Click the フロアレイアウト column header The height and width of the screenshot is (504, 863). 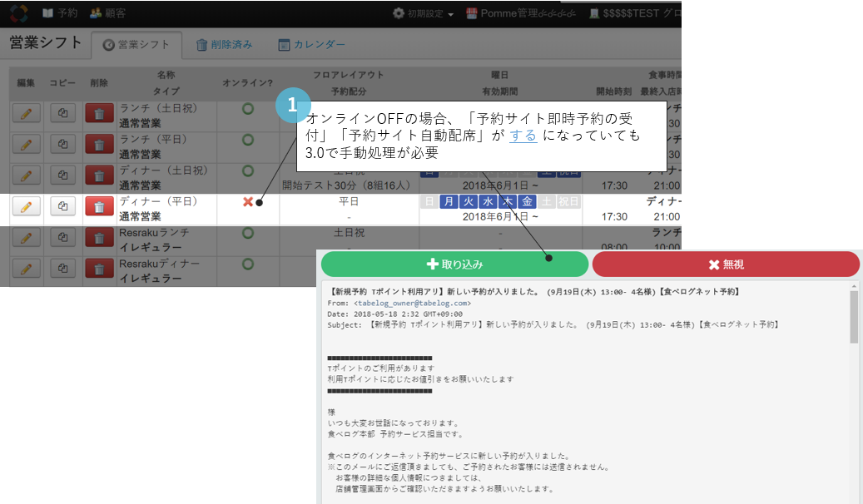348,75
